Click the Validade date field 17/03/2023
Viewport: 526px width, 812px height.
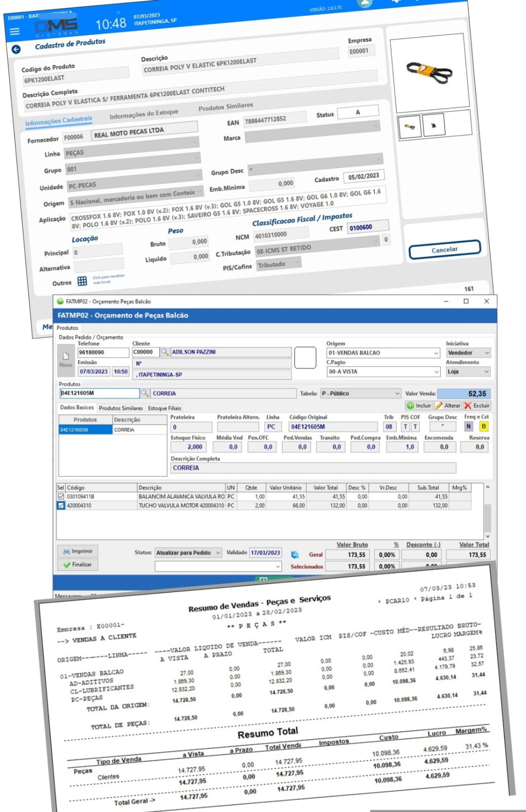[x=266, y=553]
